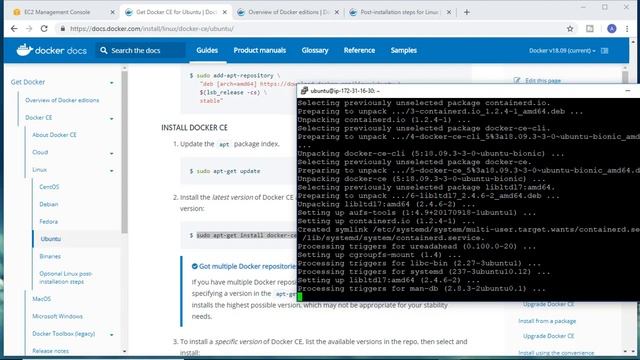Screen dimensions: 640x360
Task: Toggle the layout icon beside Docker version
Action: pyautogui.click(x=604, y=51)
